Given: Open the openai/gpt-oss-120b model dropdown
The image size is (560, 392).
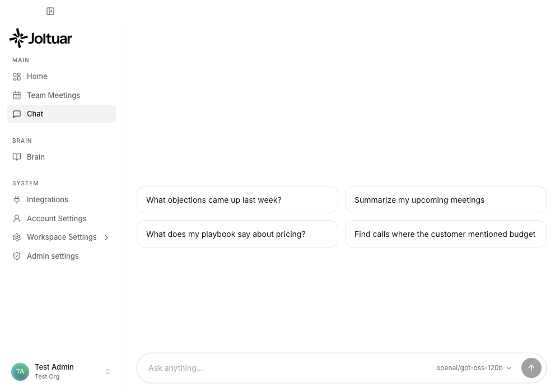Looking at the screenshot, I should [x=474, y=368].
